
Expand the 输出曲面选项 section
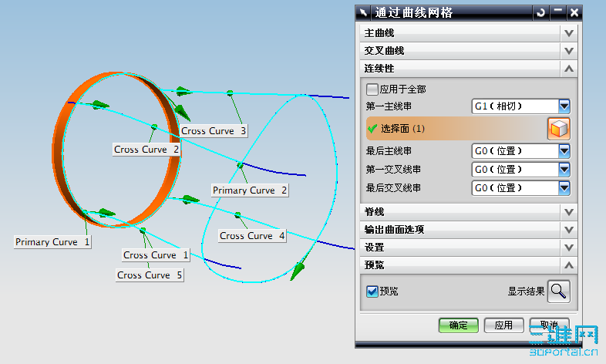(469, 230)
